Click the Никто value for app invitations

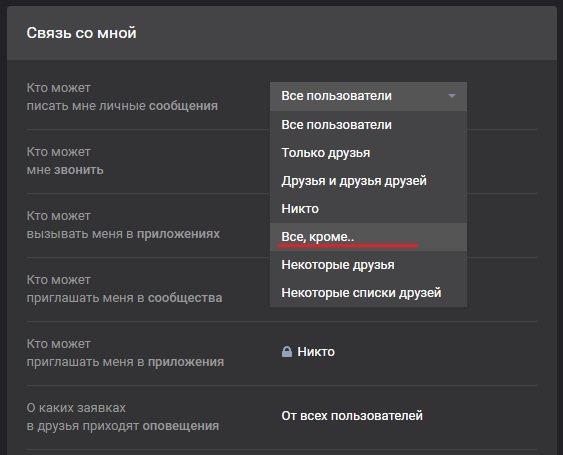pos(316,352)
